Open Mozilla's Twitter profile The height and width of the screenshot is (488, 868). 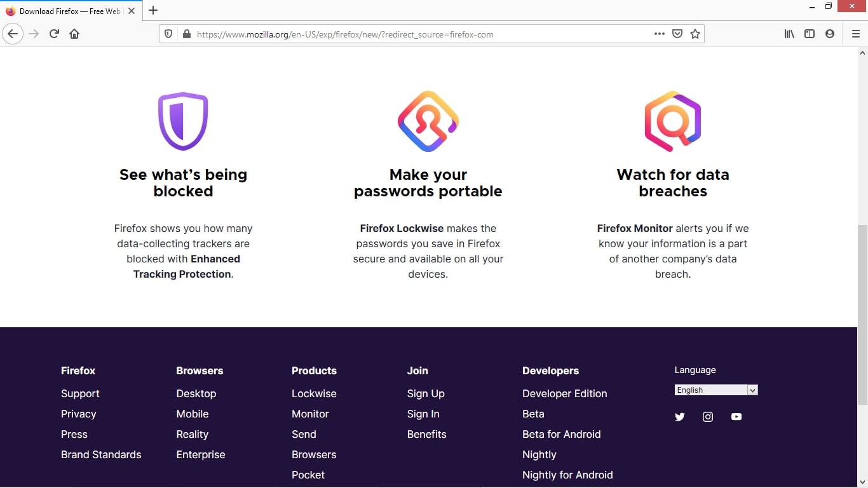pos(680,417)
